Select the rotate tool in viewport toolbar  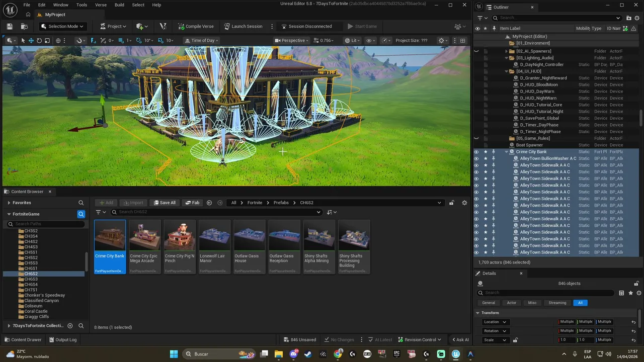(39, 40)
